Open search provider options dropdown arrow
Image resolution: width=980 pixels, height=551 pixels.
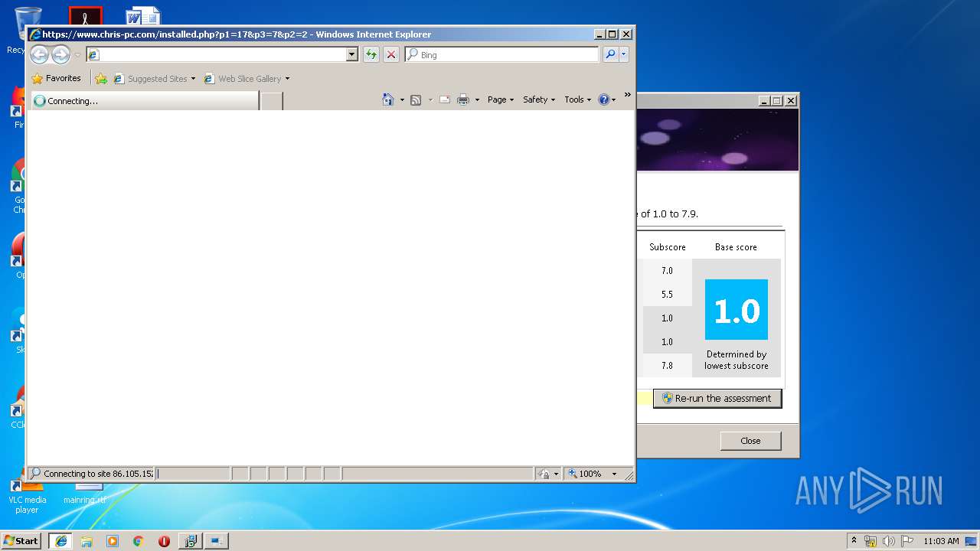point(624,54)
